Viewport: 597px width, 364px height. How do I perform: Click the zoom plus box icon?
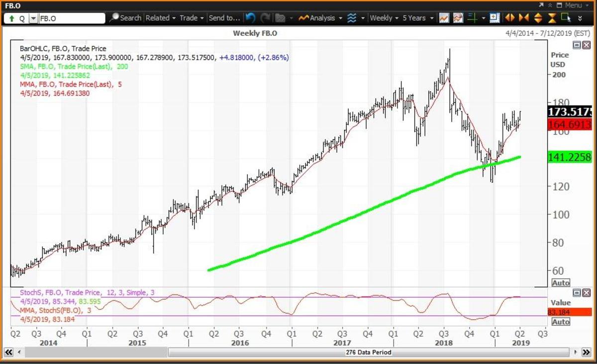pyautogui.click(x=494, y=18)
